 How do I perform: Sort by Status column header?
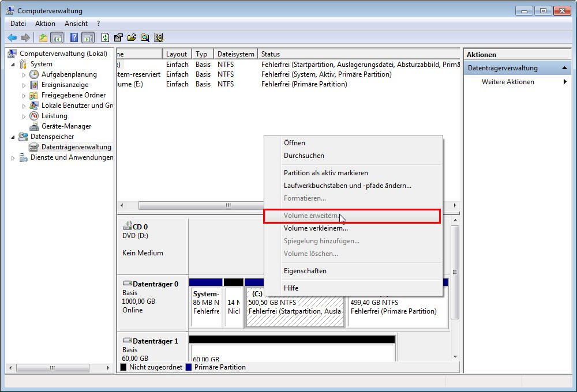[x=358, y=54]
